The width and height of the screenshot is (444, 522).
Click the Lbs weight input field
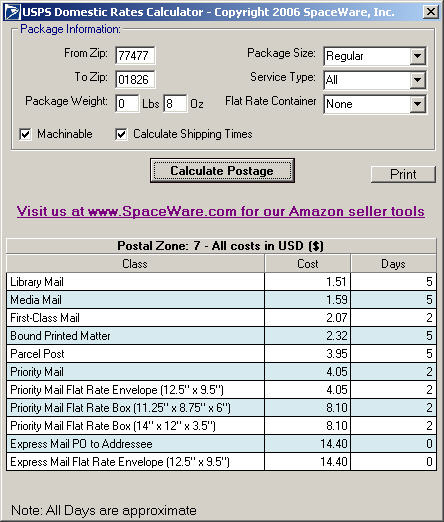(127, 104)
